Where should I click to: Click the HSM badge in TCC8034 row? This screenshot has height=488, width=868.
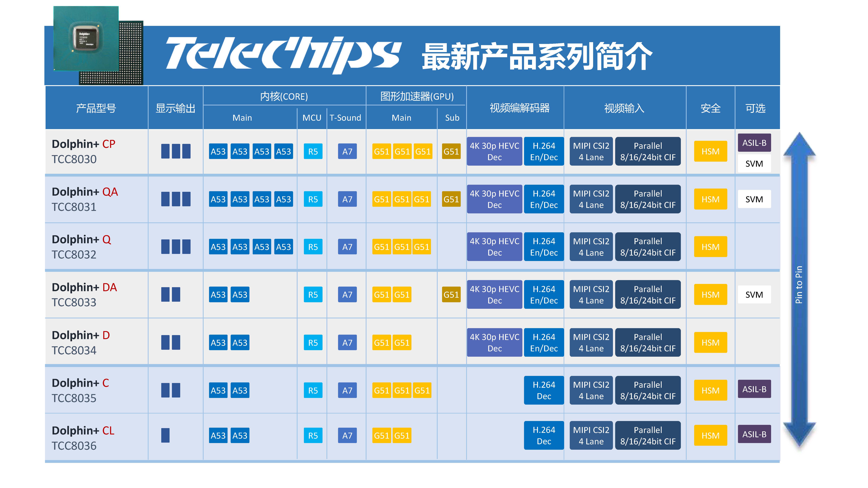[710, 342]
